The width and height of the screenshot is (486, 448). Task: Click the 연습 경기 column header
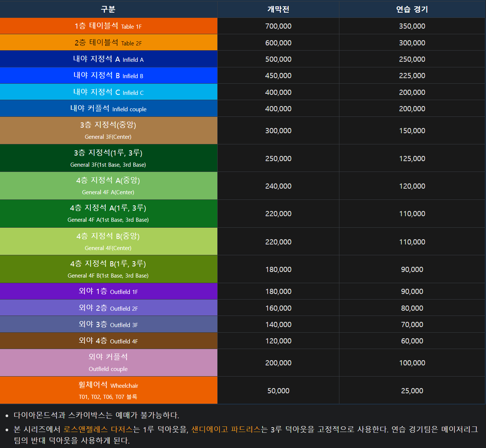click(x=412, y=9)
